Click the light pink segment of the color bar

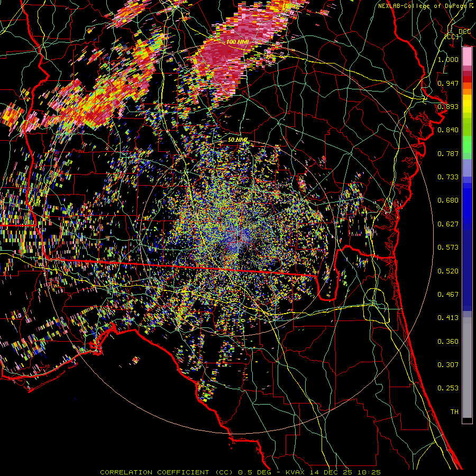(467, 57)
